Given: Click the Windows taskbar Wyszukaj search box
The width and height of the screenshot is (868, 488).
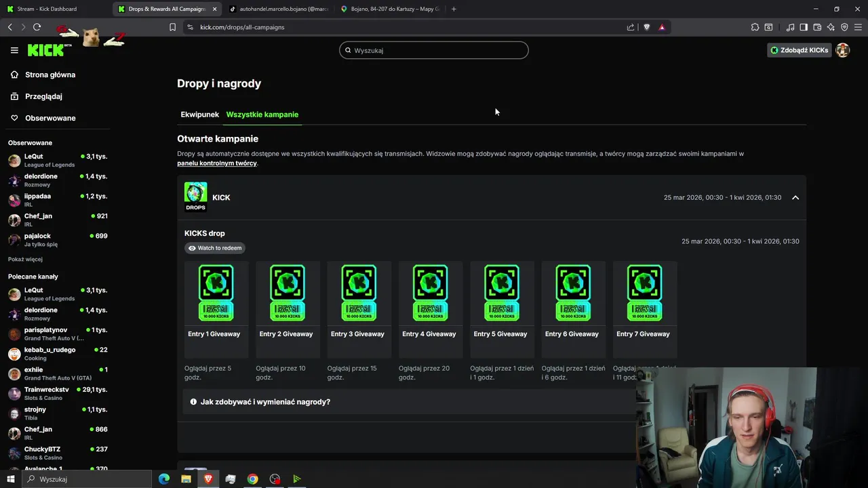Looking at the screenshot, I should (x=87, y=479).
